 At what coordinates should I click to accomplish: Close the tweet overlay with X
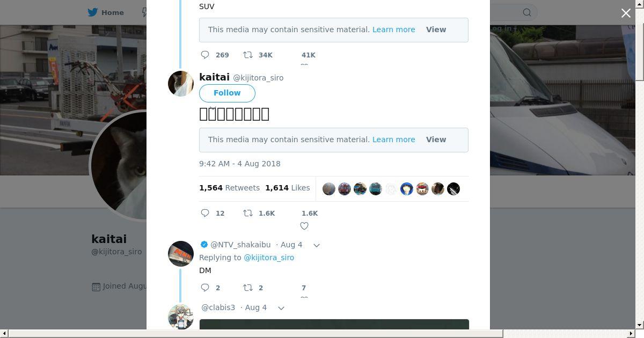pyautogui.click(x=626, y=13)
